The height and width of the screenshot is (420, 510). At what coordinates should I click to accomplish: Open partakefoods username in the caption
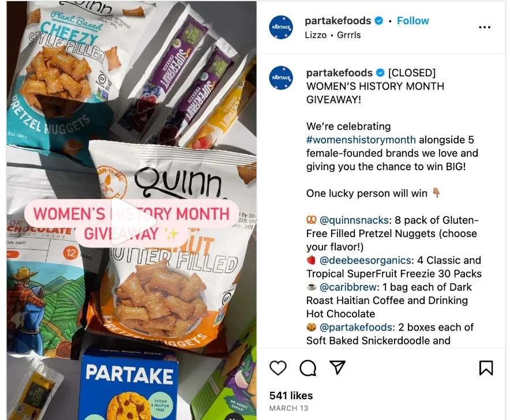pos(339,73)
